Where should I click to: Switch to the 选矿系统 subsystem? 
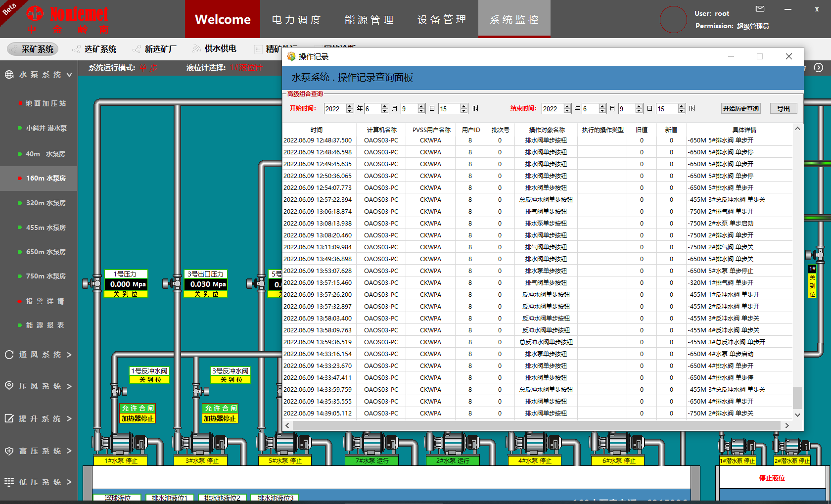pyautogui.click(x=94, y=49)
